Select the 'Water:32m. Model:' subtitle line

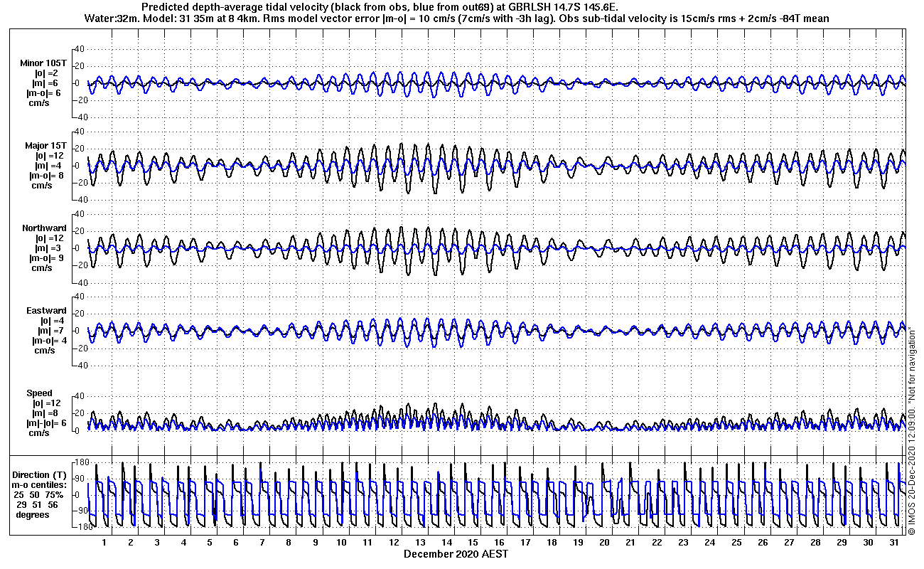pos(456,18)
